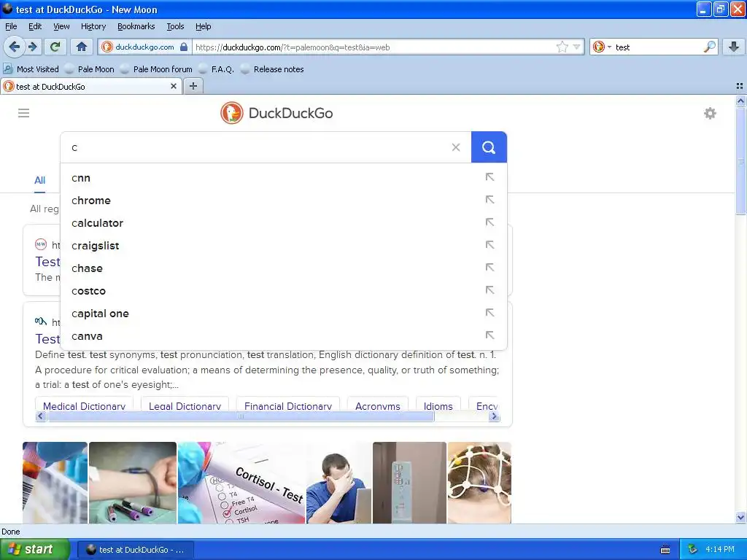Click the DuckDuckGo logo
The height and width of the screenshot is (560, 747).
[x=276, y=113]
